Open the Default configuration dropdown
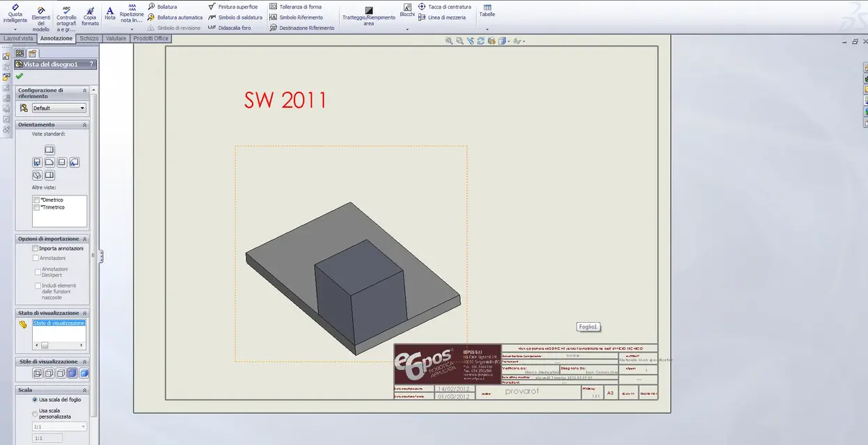Viewport: 868px width, 445px height. (59, 108)
